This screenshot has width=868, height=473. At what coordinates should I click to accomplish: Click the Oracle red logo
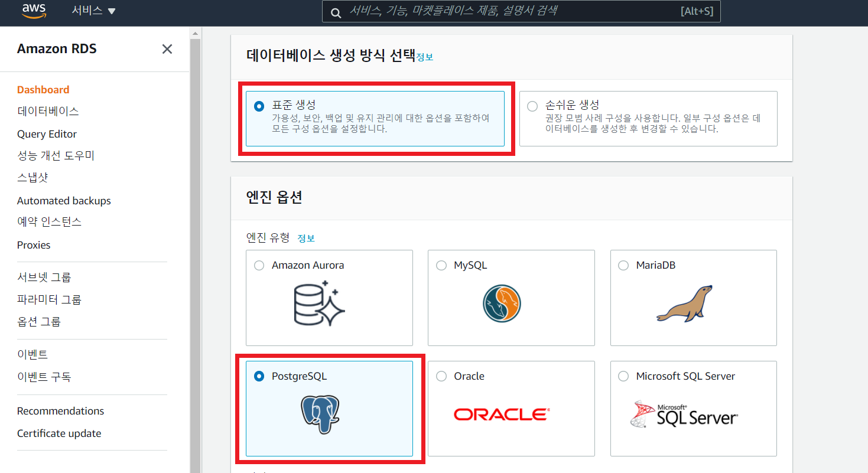click(502, 415)
